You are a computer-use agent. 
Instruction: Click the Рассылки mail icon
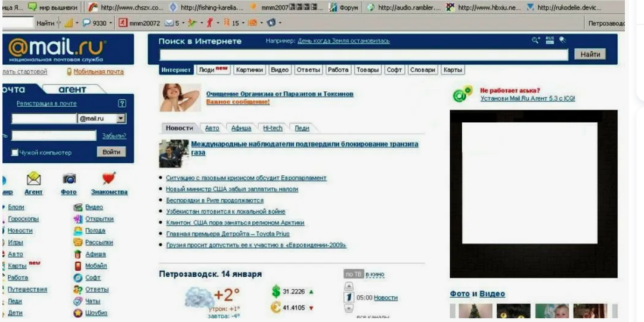tap(78, 242)
